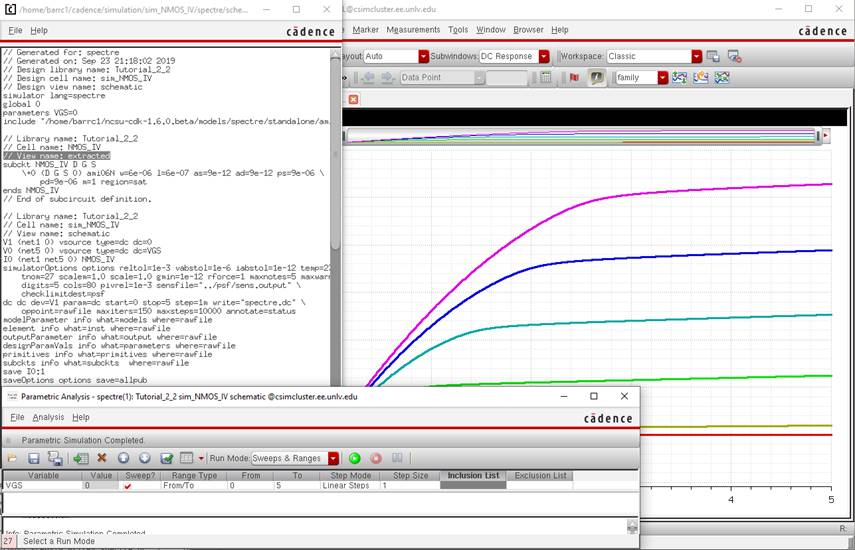Click the horizontal zoom slider above the graph

(x=585, y=135)
